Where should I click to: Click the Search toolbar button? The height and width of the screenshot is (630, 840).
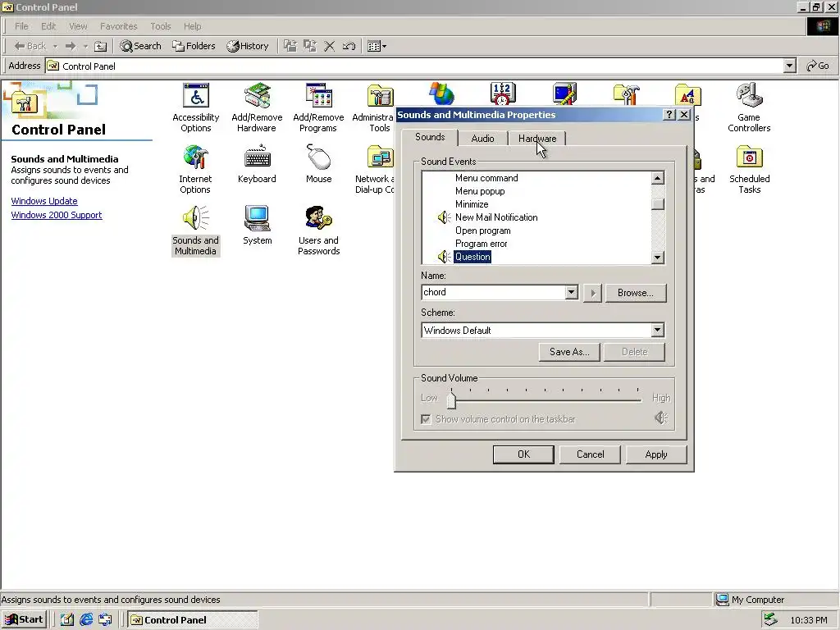[x=140, y=46]
